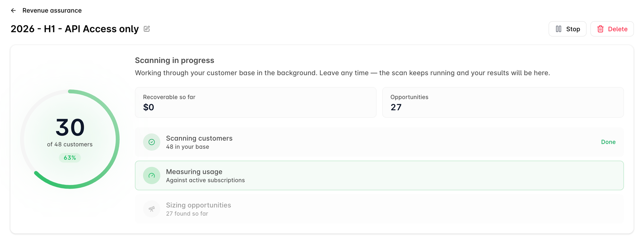The width and height of the screenshot is (644, 243).
Task: Select the Opportunities count card
Action: coord(503,103)
